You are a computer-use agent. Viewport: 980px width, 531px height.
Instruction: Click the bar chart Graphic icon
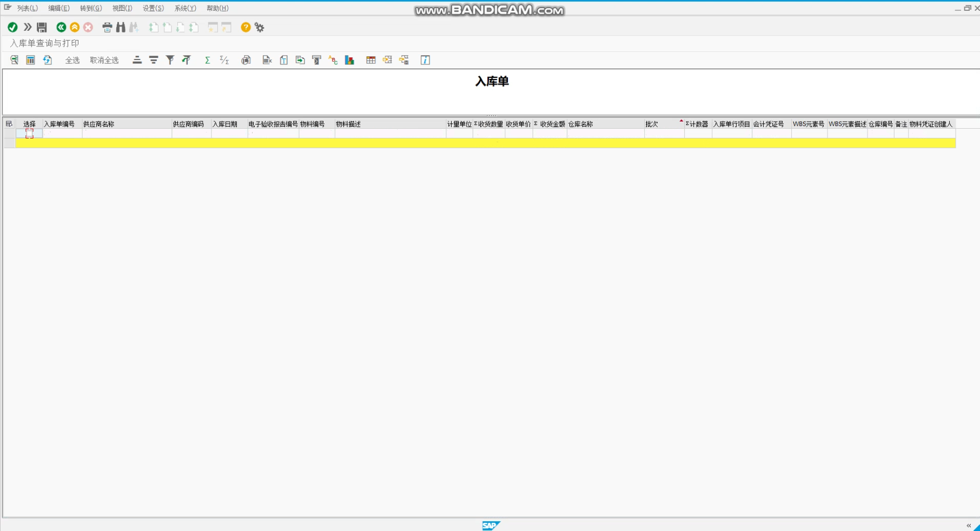click(x=349, y=60)
